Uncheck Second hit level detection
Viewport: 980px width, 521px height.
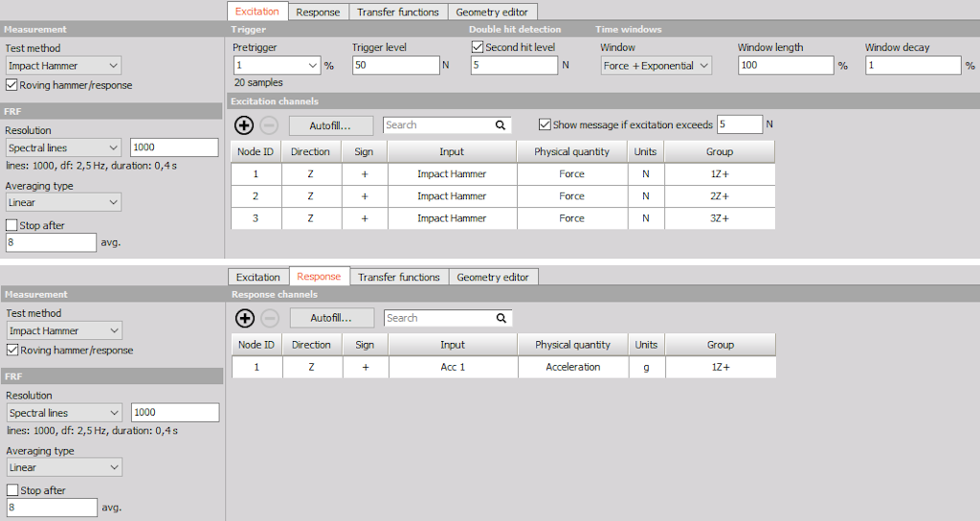(478, 47)
